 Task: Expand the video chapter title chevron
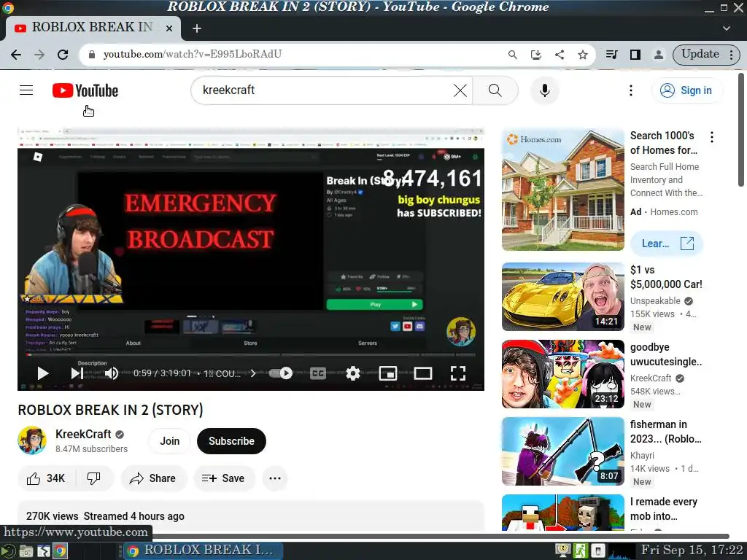coord(253,373)
